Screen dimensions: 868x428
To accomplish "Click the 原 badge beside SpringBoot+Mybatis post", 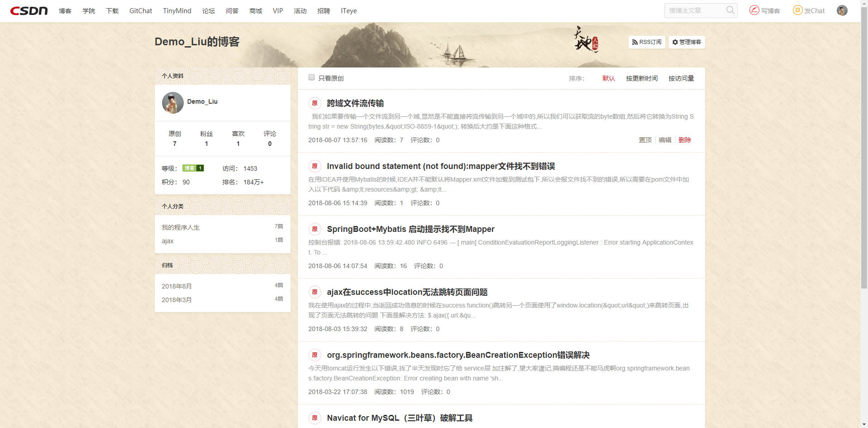I will (315, 229).
